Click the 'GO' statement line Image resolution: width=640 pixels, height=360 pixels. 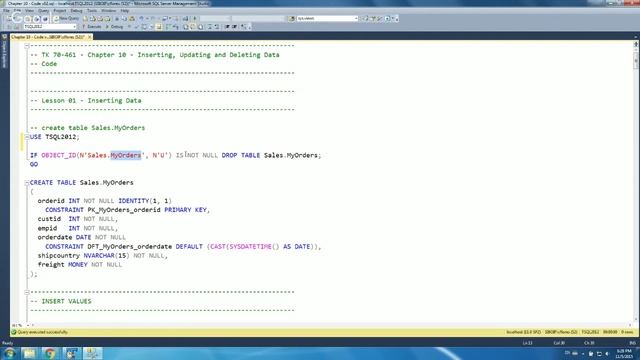coord(34,164)
